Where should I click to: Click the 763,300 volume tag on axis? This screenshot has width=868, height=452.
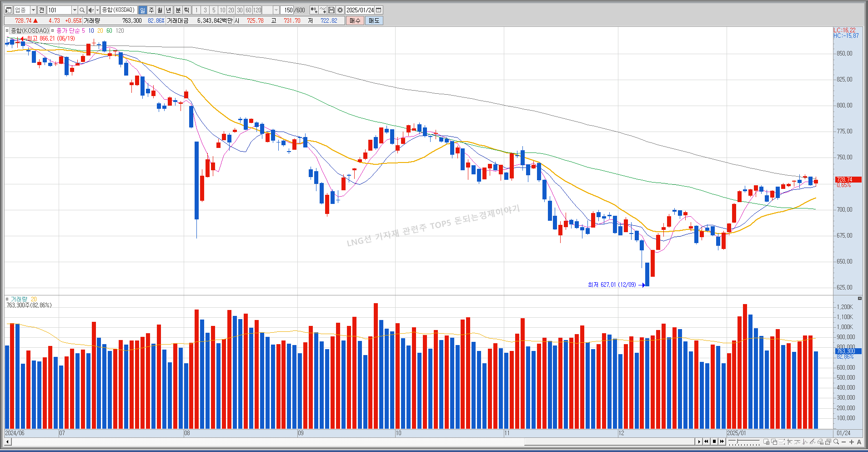click(848, 351)
